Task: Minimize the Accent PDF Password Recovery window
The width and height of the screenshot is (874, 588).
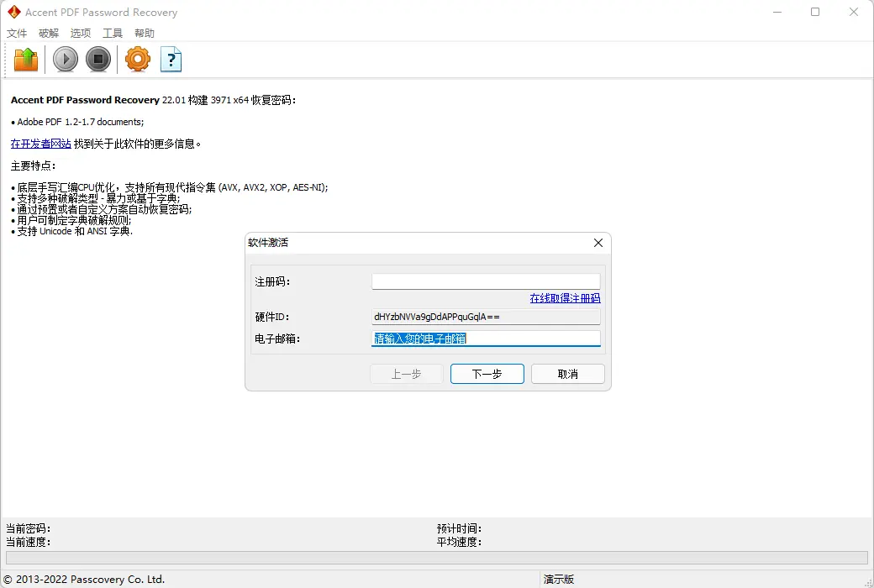Action: click(x=777, y=12)
